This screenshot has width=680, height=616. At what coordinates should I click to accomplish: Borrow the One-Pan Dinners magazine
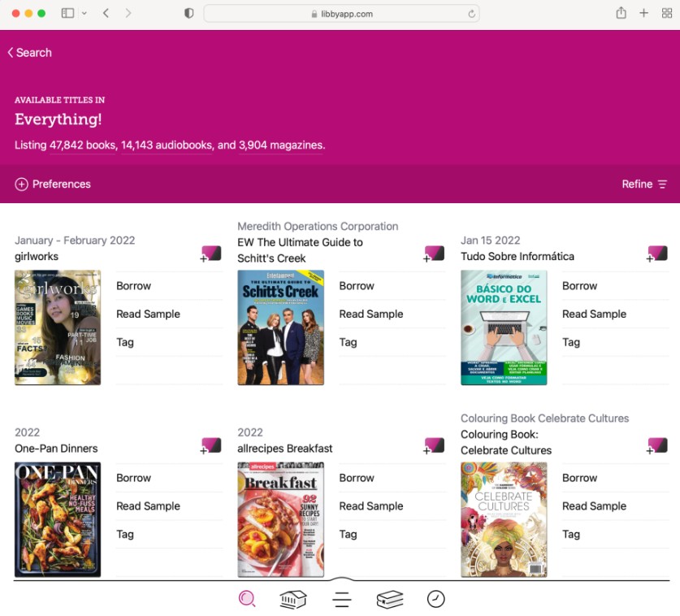(133, 477)
